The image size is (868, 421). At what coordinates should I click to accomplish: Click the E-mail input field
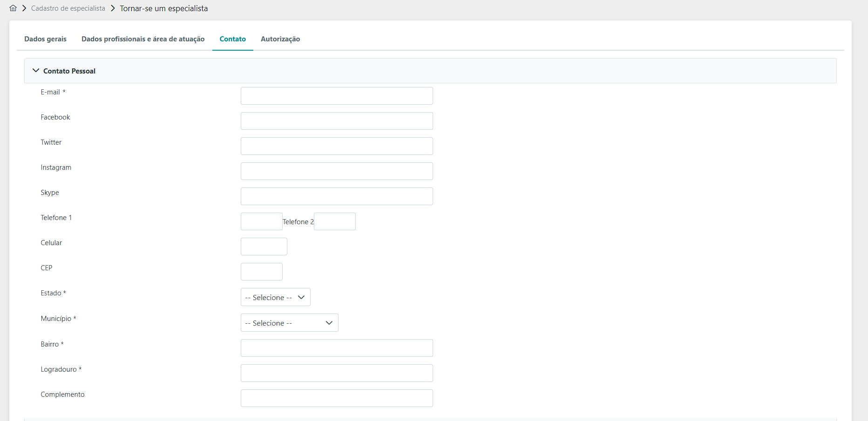point(337,96)
